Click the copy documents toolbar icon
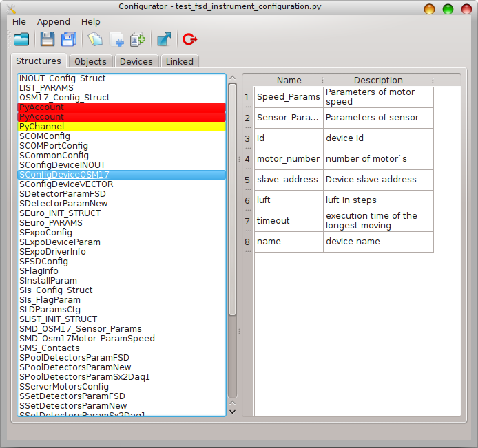This screenshot has width=478, height=448. point(95,39)
